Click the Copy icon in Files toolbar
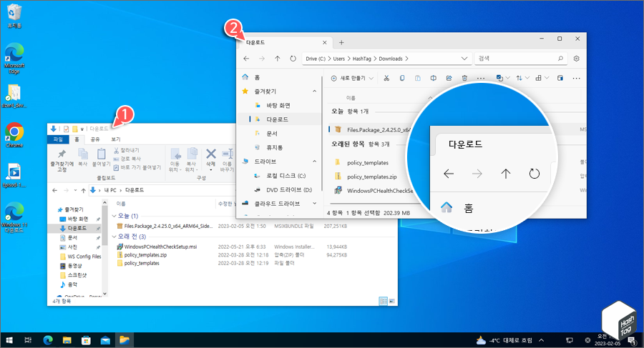This screenshot has height=348, width=644. [402, 78]
